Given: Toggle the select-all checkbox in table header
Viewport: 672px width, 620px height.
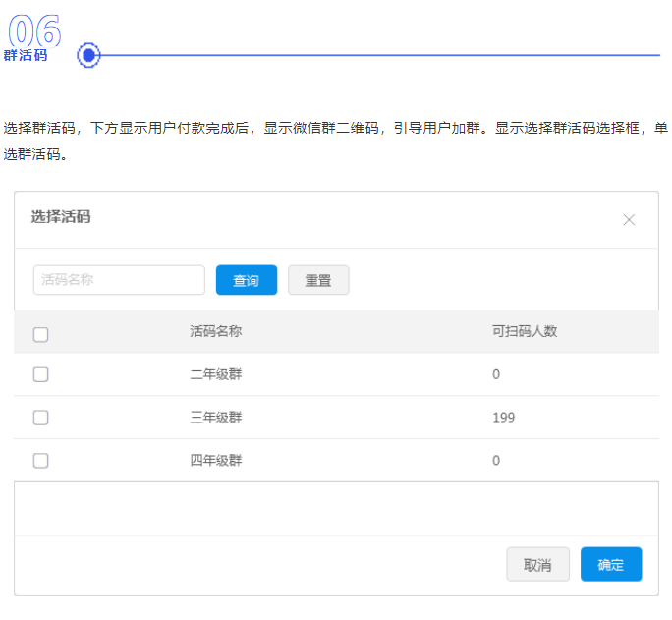Looking at the screenshot, I should pos(41,335).
